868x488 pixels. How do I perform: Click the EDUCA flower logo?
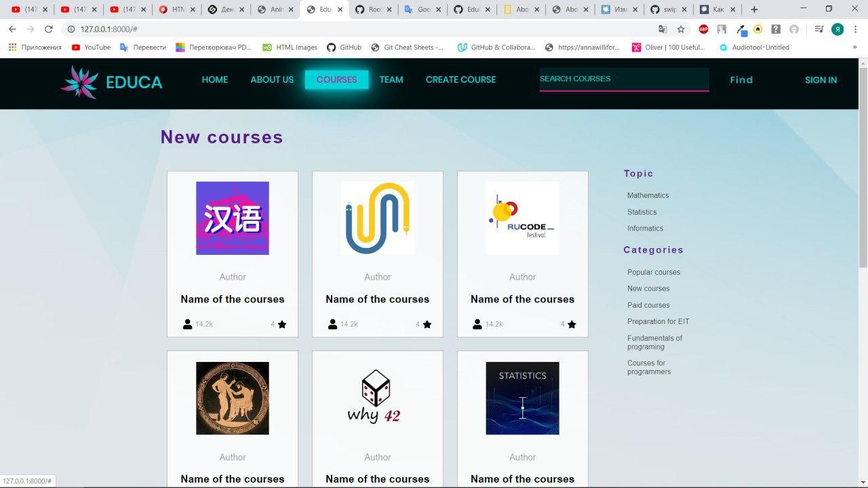[x=79, y=82]
